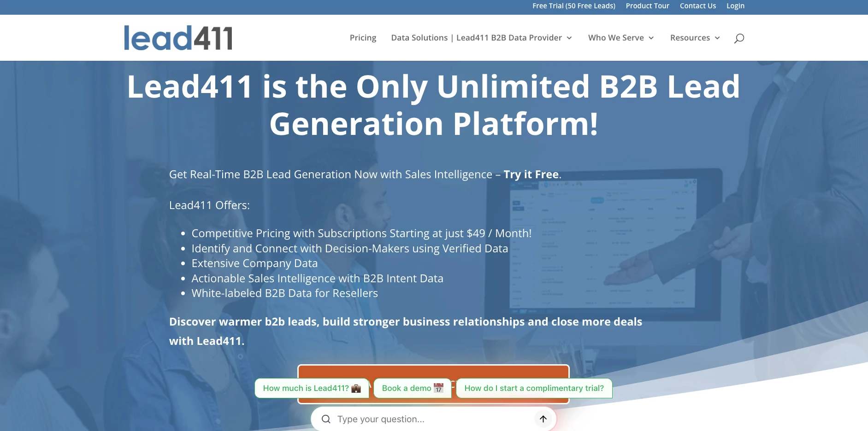Focus the 'Type your question...' input field
868x431 pixels.
(x=433, y=419)
